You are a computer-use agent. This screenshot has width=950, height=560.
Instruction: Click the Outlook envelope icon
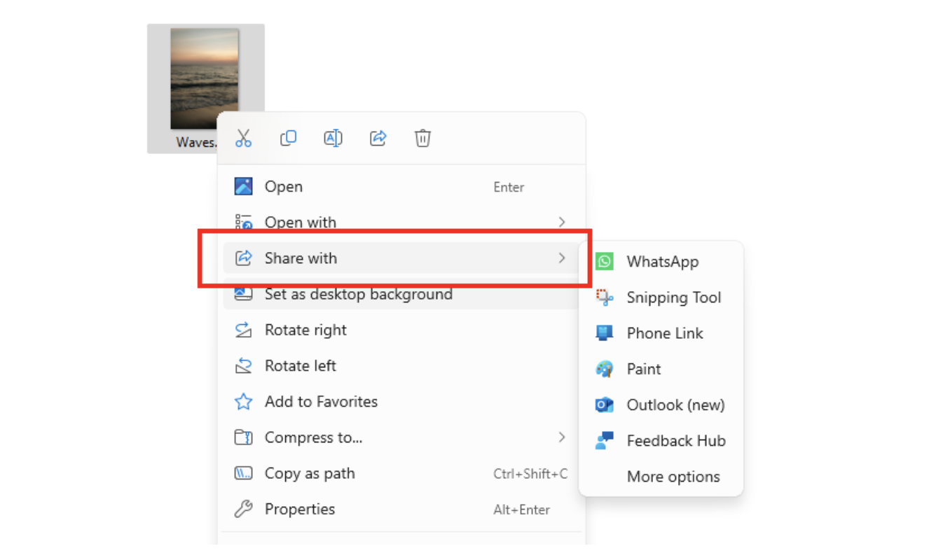604,405
